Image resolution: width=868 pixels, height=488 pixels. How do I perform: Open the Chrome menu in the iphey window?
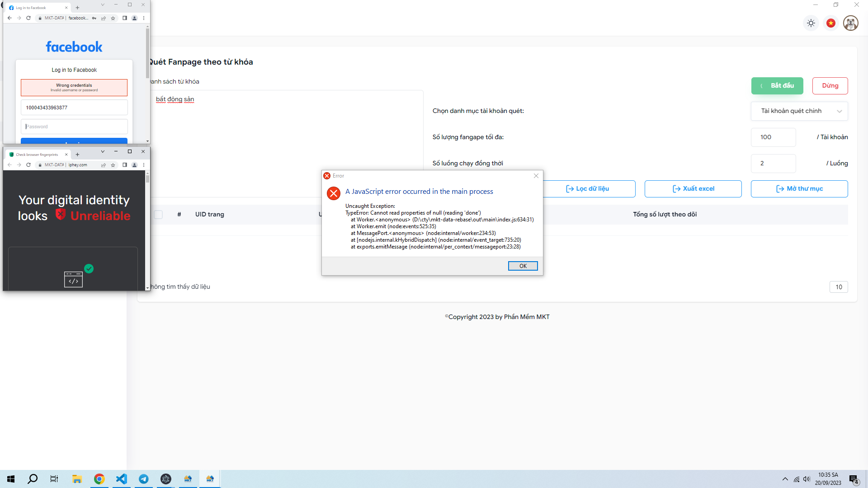tap(144, 165)
